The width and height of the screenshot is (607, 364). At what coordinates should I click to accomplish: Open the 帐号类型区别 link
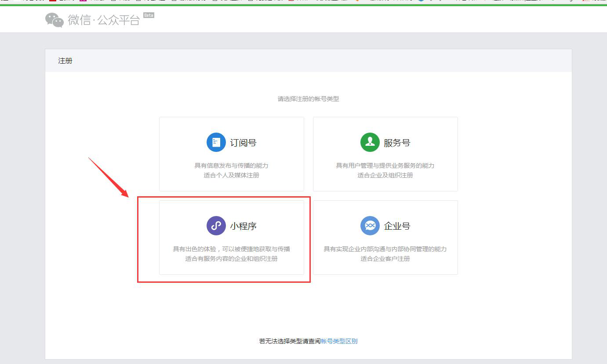point(339,341)
